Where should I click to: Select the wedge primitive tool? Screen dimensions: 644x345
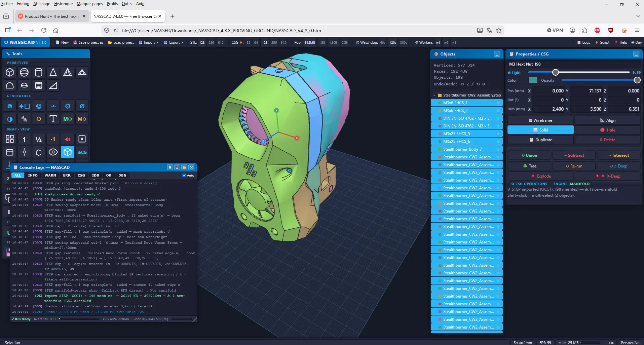point(53,85)
